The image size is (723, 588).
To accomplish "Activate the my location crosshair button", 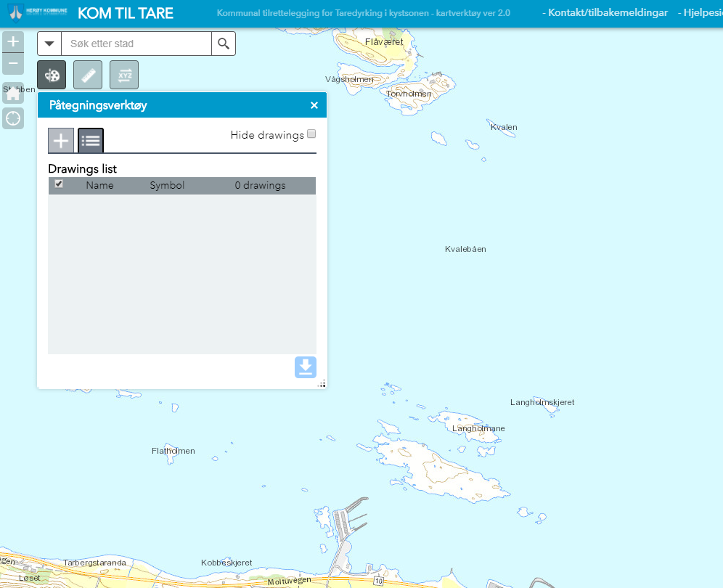I will [13, 118].
